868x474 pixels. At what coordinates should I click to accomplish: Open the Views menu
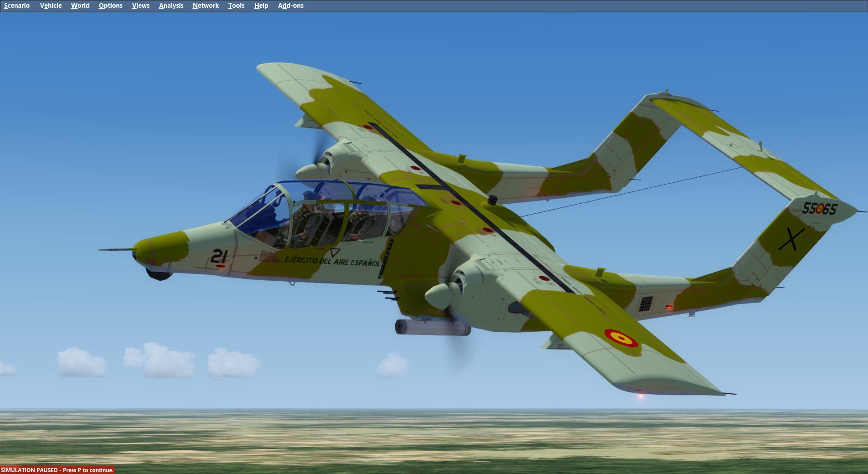[x=140, y=5]
